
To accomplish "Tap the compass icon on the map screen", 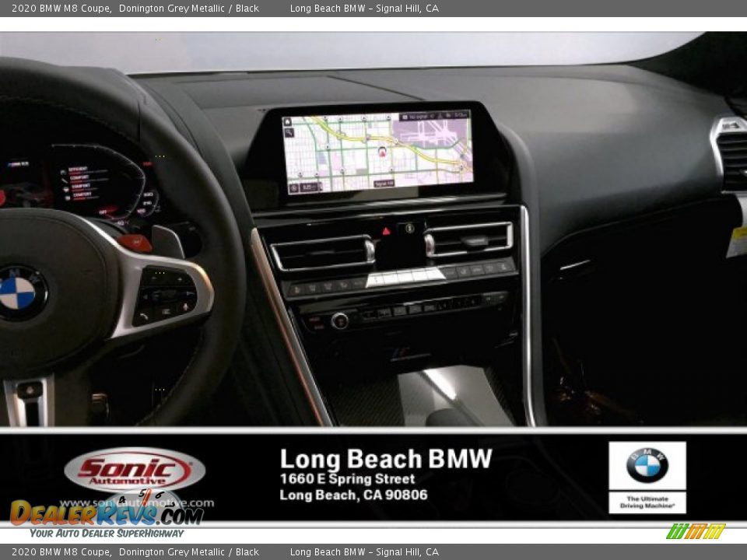I will [x=294, y=187].
